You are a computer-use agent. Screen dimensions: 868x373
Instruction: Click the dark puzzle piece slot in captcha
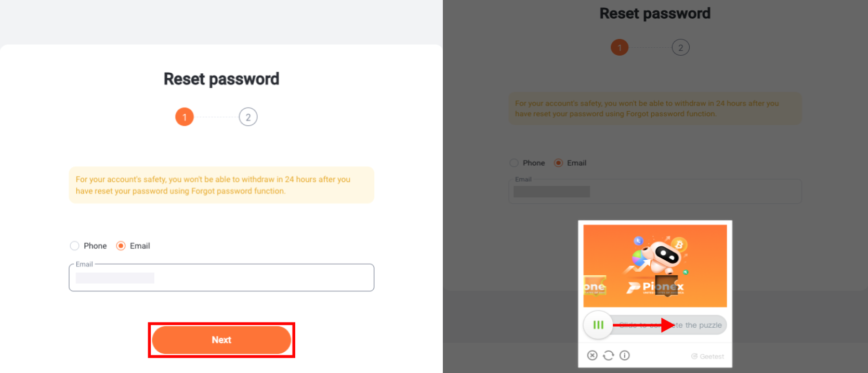pyautogui.click(x=667, y=285)
